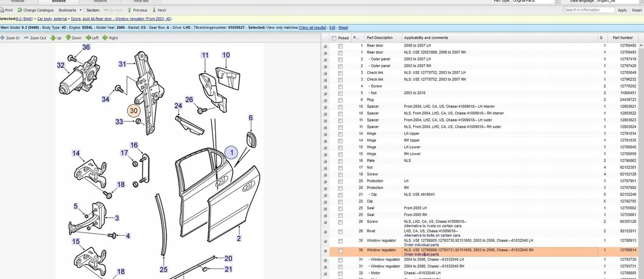Go to the Next section
Image resolution: width=644 pixels, height=279 pixels.
click(159, 10)
